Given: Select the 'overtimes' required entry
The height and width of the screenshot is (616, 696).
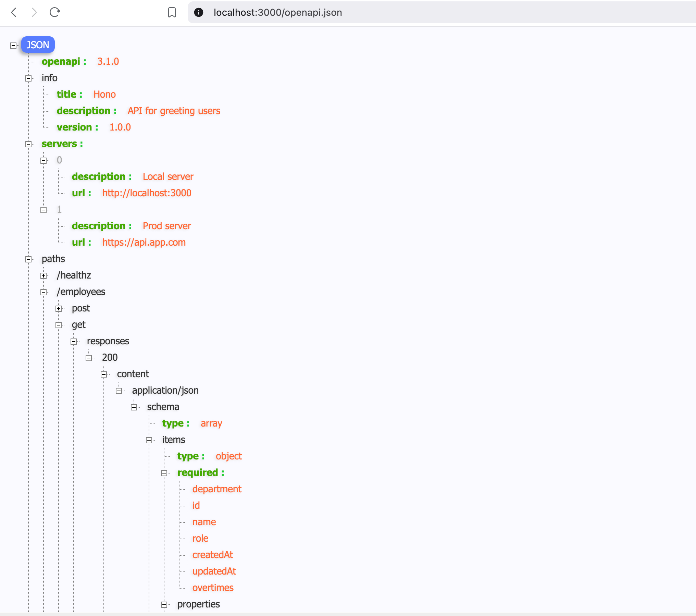Looking at the screenshot, I should [x=213, y=588].
